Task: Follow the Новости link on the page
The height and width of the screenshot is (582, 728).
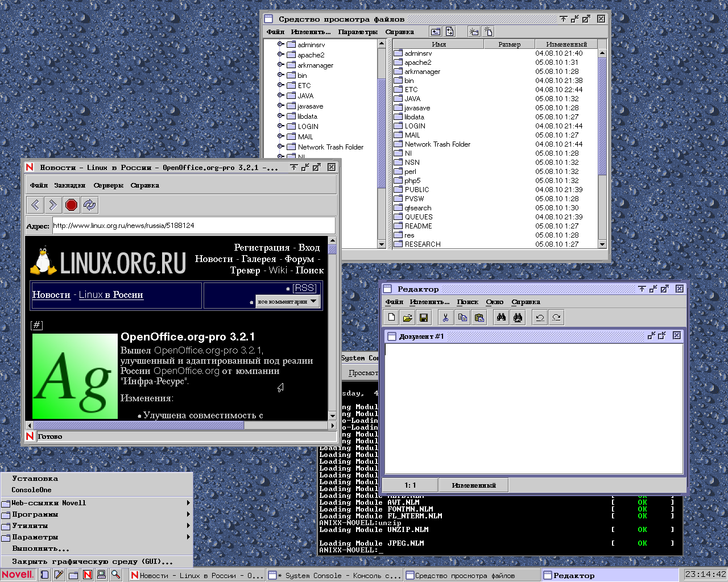Action: coord(51,294)
